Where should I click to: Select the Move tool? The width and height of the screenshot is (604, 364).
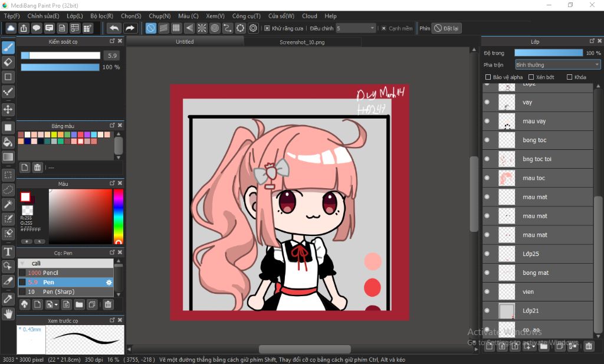tap(8, 109)
